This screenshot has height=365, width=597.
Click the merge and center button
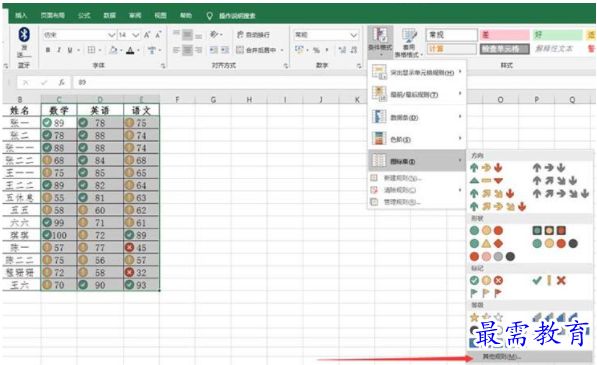point(256,50)
